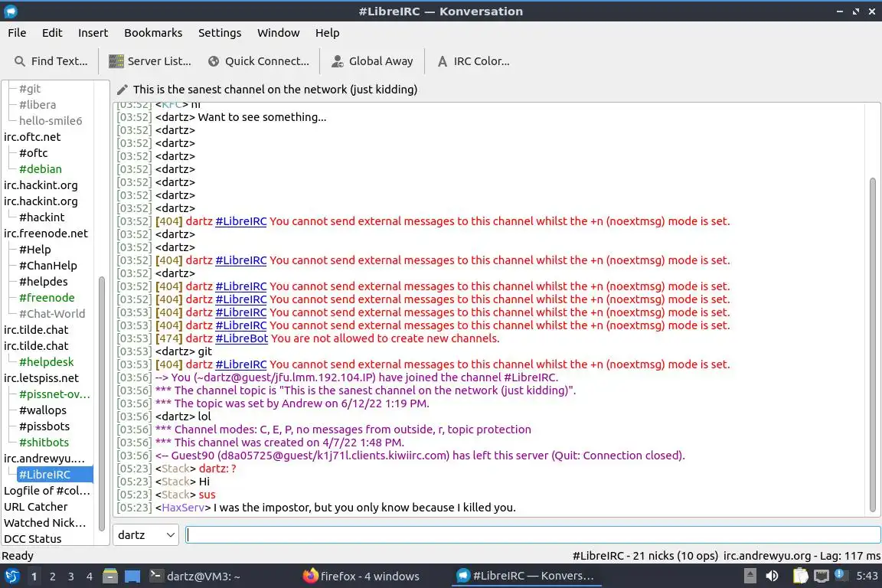
Task: Focus the message input box
Action: (533, 535)
